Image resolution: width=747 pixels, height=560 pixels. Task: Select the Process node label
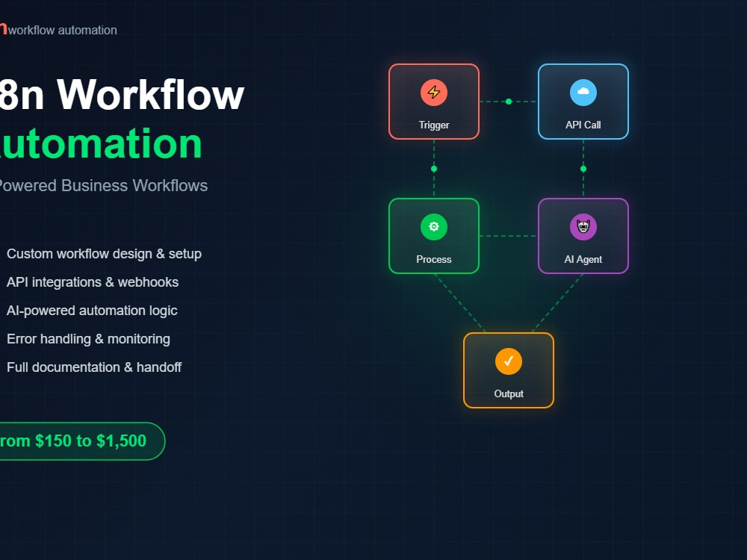(x=433, y=259)
